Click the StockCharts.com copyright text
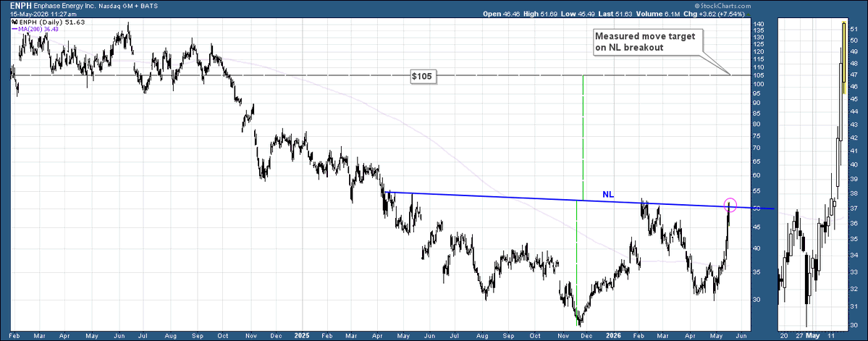The height and width of the screenshot is (341, 868). pos(722,6)
